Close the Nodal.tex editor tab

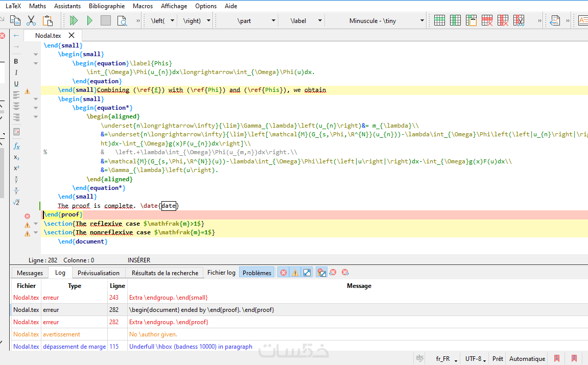tap(72, 35)
